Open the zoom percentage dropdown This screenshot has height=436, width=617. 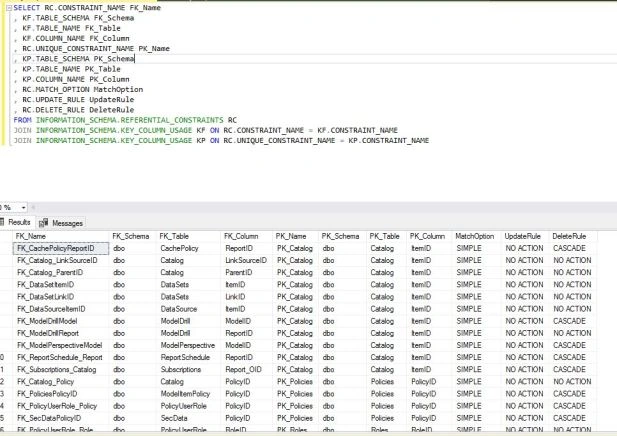pyautogui.click(x=24, y=207)
